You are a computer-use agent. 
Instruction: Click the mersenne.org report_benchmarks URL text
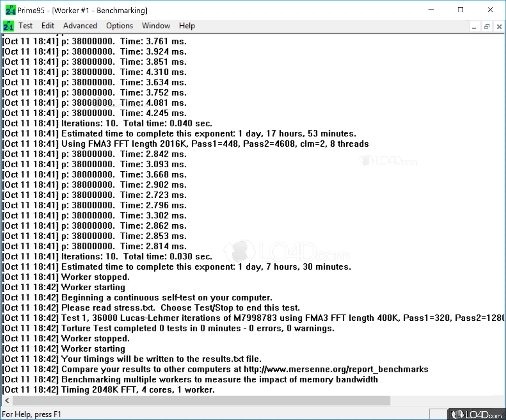pos(336,370)
